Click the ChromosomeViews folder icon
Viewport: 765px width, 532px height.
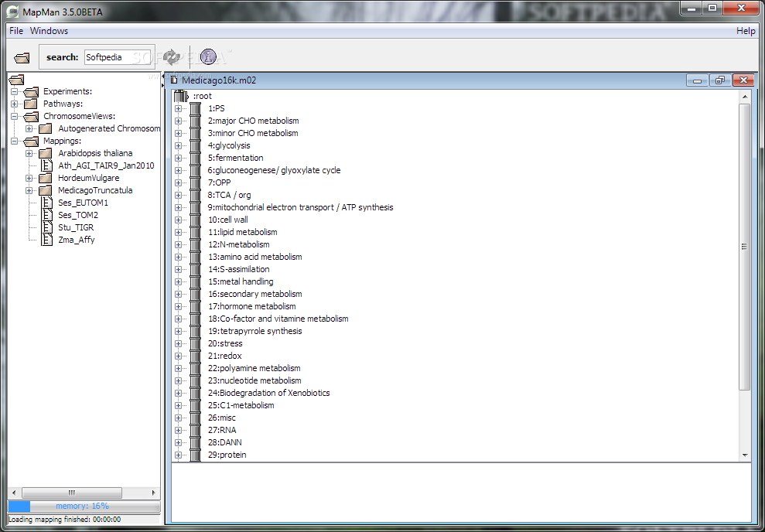[x=31, y=117]
